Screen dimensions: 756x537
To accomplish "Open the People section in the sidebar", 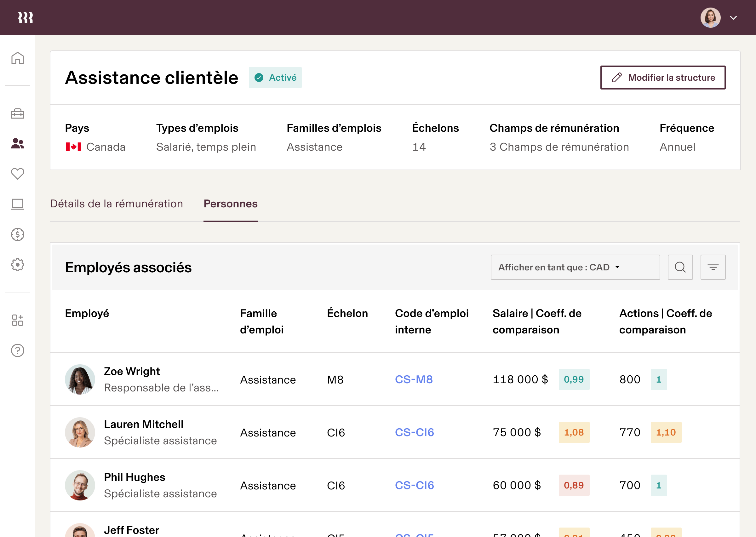I will coord(17,143).
